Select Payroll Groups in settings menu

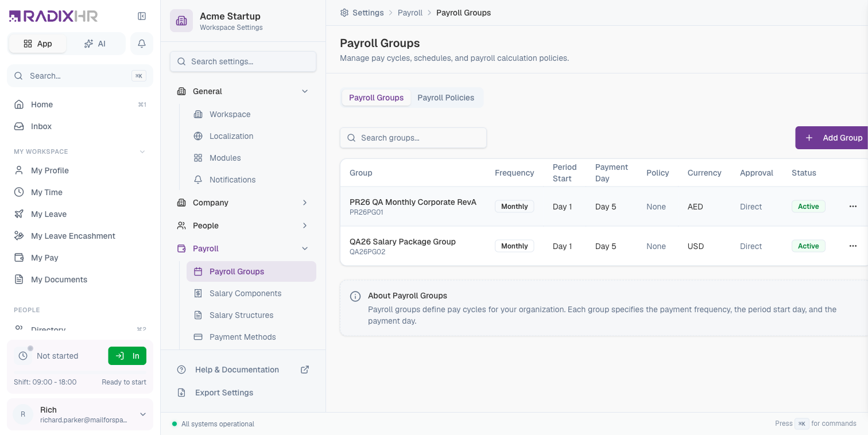pyautogui.click(x=251, y=271)
